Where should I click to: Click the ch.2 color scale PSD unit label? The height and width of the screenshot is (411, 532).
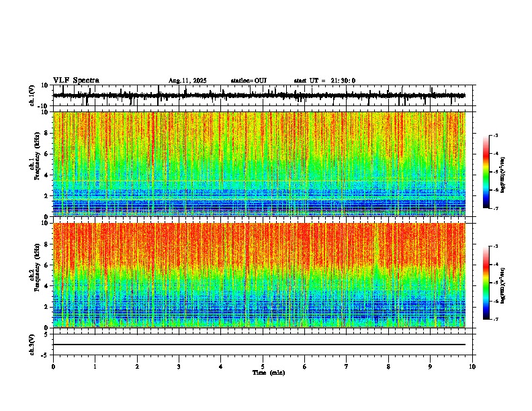point(503,285)
